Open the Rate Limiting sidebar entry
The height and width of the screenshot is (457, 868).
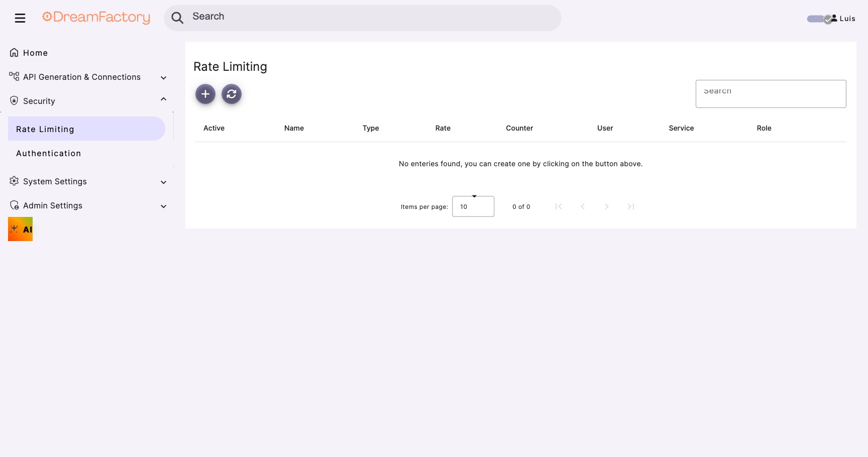click(x=45, y=129)
